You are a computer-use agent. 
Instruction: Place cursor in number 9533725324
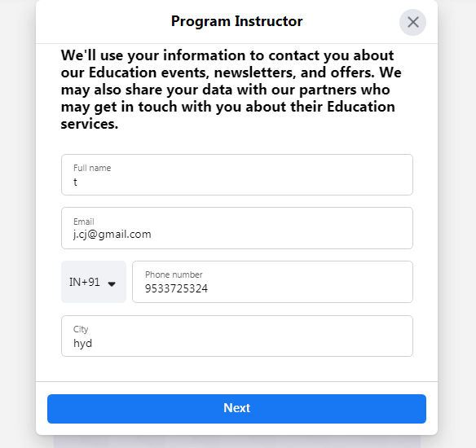(x=176, y=288)
